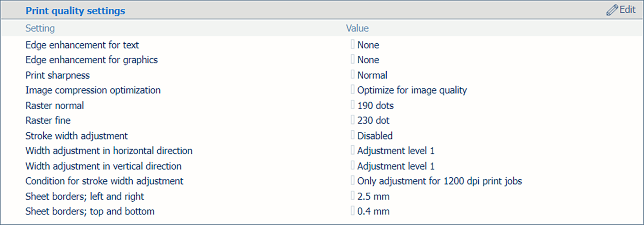Click the Normal value of Print sharpness
The image size is (644, 225).
(x=372, y=75)
